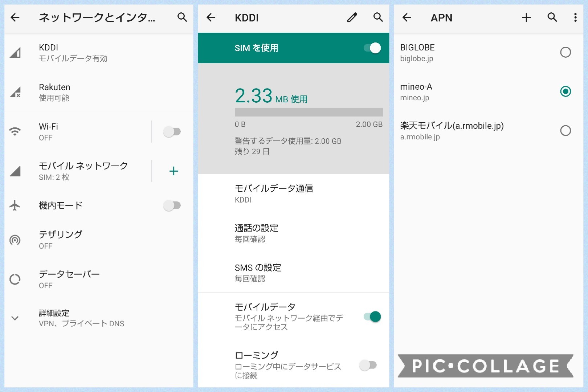Tap the APN screen title
Viewport: 588px width, 392px height.
pos(441,17)
